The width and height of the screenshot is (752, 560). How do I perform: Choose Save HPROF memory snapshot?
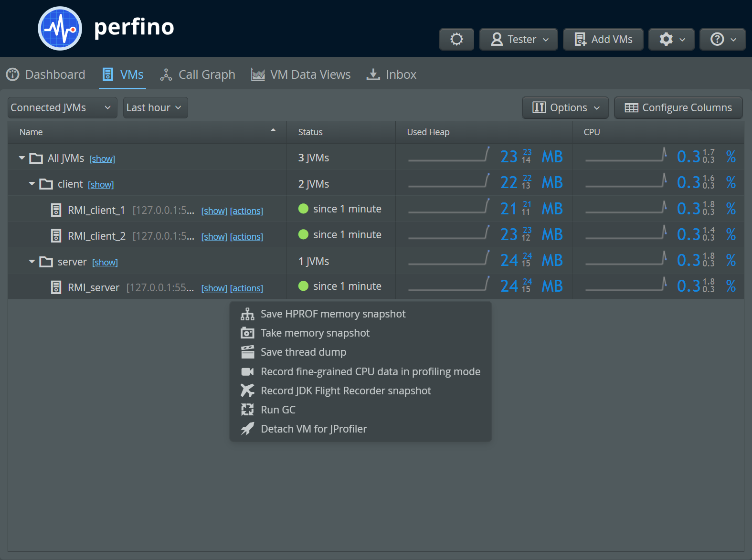click(360, 314)
